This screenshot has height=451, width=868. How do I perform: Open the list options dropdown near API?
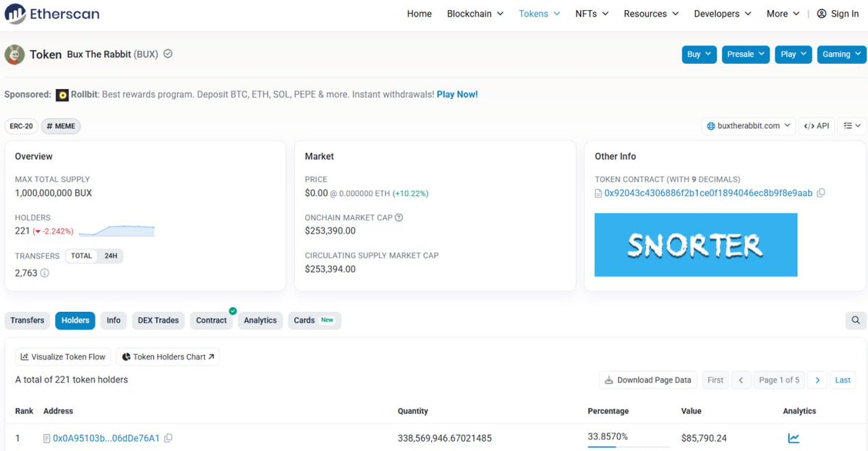click(851, 126)
